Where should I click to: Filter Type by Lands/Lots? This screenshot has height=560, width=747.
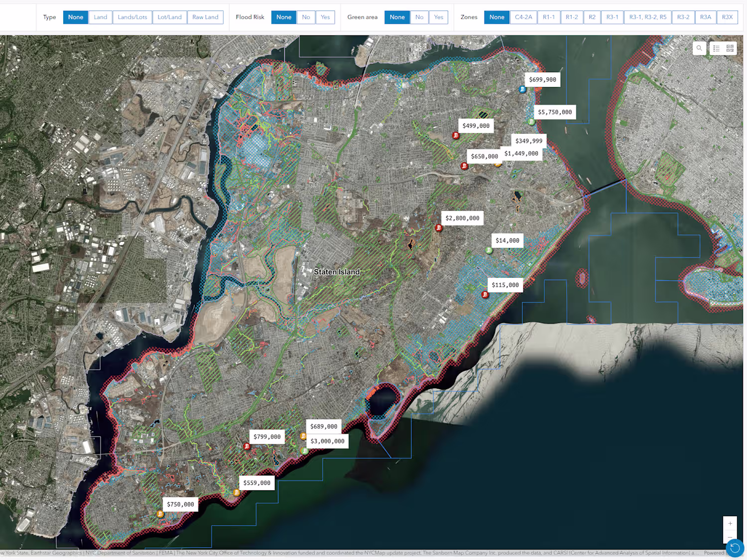pyautogui.click(x=132, y=17)
